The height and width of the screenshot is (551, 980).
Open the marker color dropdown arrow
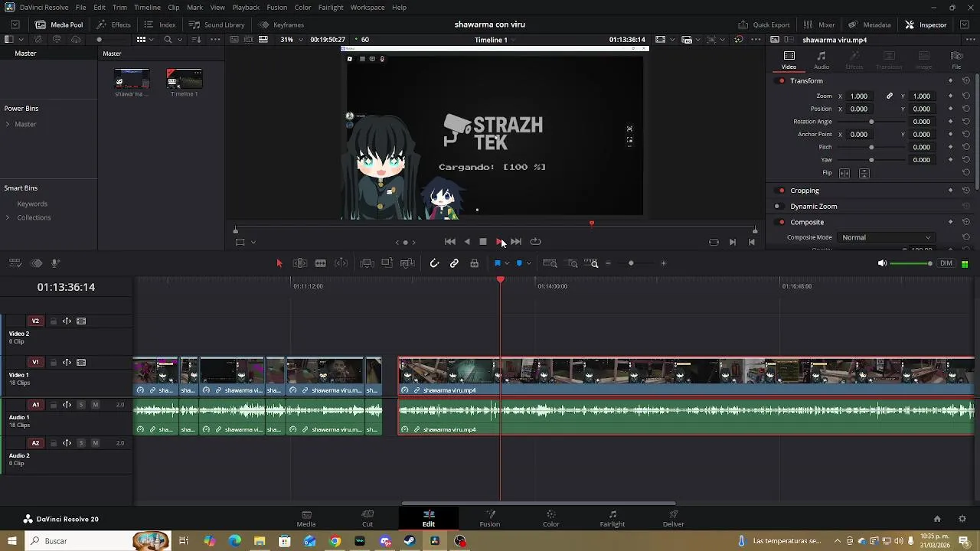528,264
